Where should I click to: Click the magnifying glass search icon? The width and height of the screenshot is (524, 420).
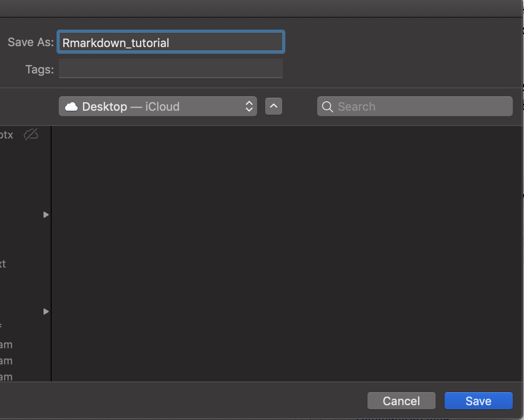[327, 107]
